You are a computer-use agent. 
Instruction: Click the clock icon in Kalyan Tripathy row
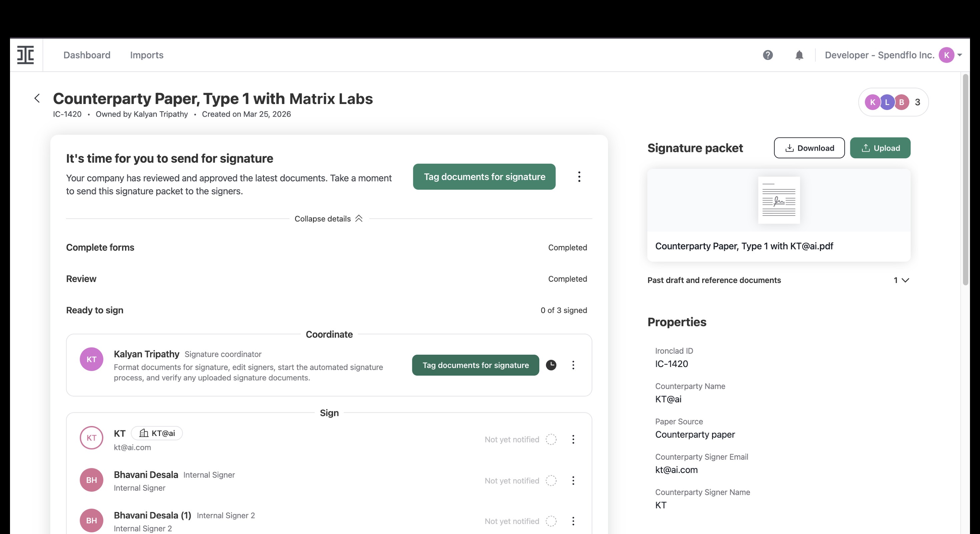click(551, 365)
